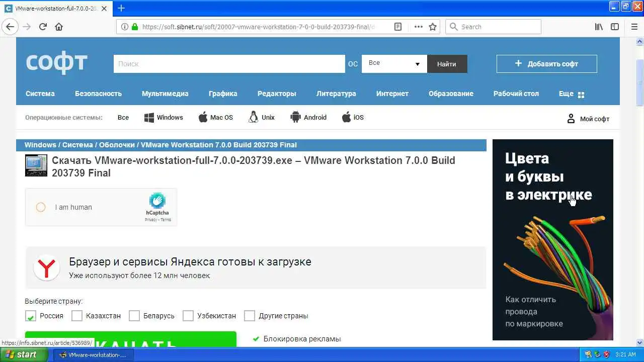The height and width of the screenshot is (362, 644).
Task: Click the browser Forward arrow
Action: pyautogui.click(x=27, y=27)
